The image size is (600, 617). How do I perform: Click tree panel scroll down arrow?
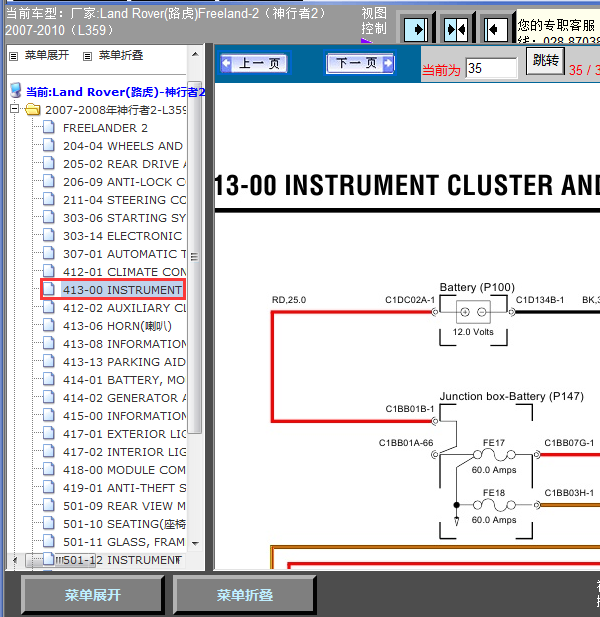[x=195, y=543]
